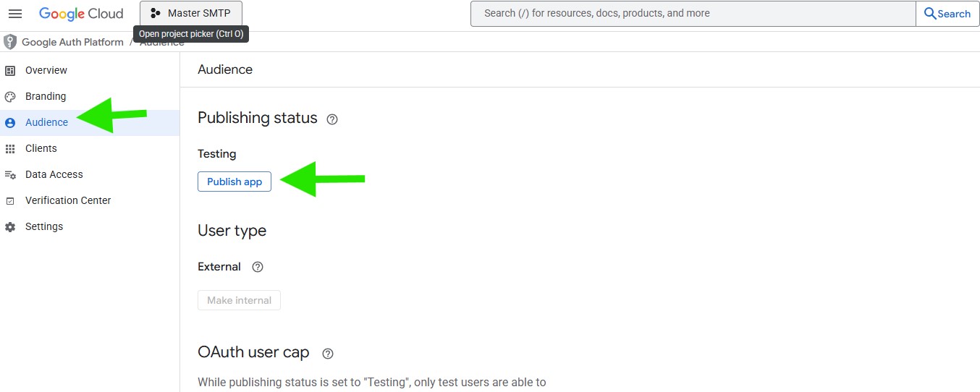
Task: Open the hamburger navigation menu
Action: tap(15, 14)
